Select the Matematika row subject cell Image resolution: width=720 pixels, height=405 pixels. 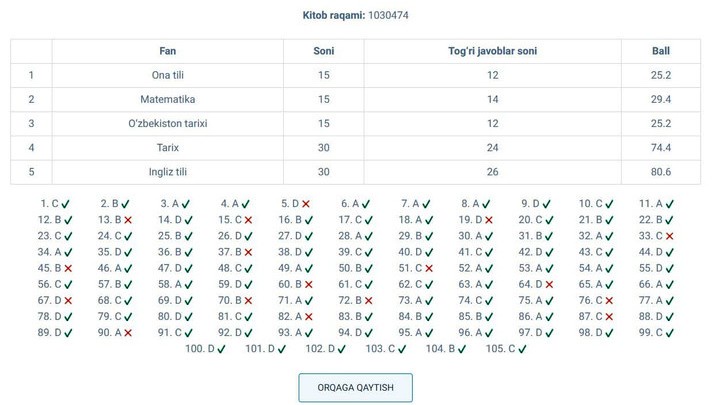(x=168, y=99)
